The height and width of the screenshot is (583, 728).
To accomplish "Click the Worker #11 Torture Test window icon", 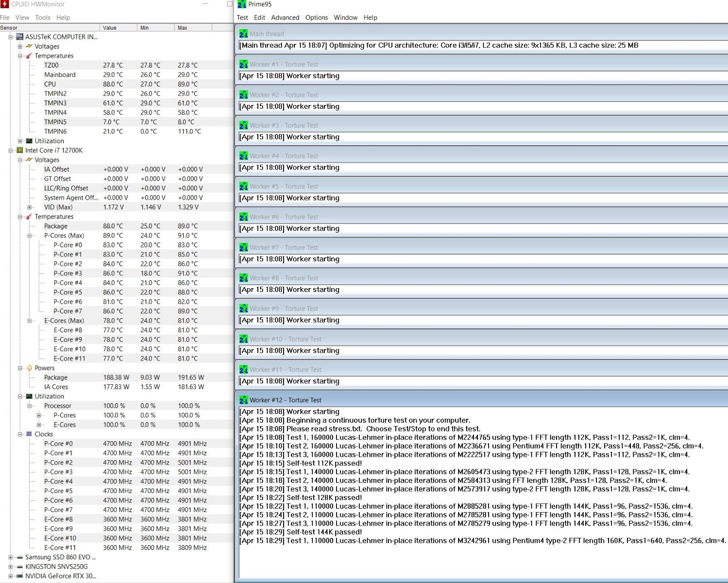I will 243,370.
